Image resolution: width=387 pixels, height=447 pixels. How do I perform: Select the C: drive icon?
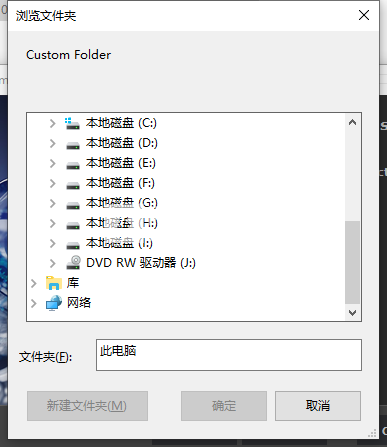coord(72,124)
